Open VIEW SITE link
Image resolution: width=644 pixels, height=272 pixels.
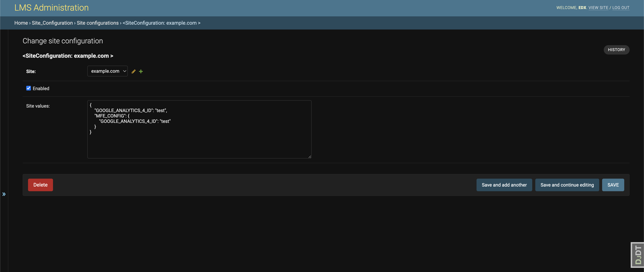click(x=598, y=8)
